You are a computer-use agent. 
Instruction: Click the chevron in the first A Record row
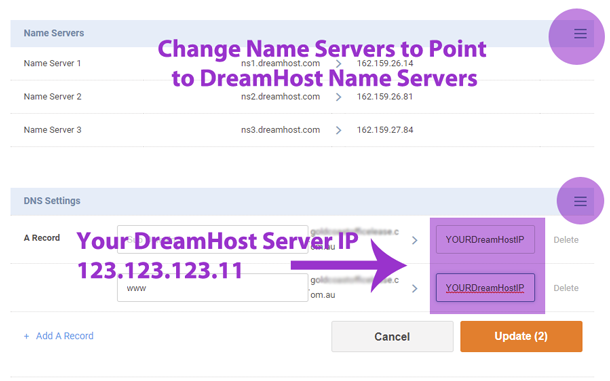(415, 240)
